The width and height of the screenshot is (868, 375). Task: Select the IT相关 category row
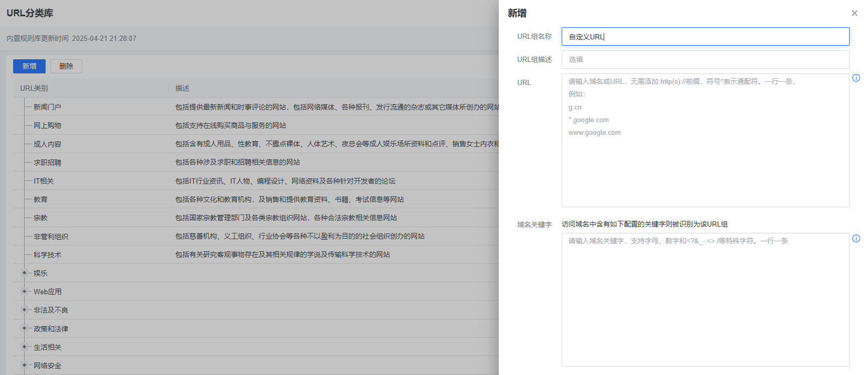click(x=44, y=181)
